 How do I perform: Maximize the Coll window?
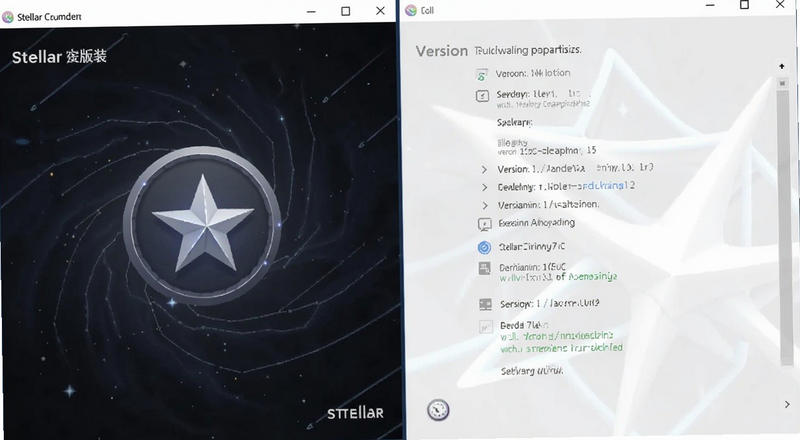[x=744, y=5]
